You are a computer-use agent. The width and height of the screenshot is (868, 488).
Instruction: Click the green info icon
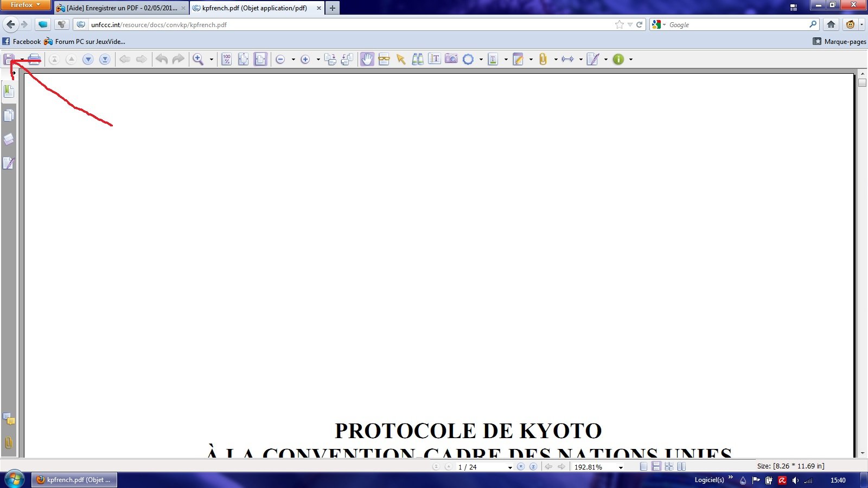(x=618, y=59)
